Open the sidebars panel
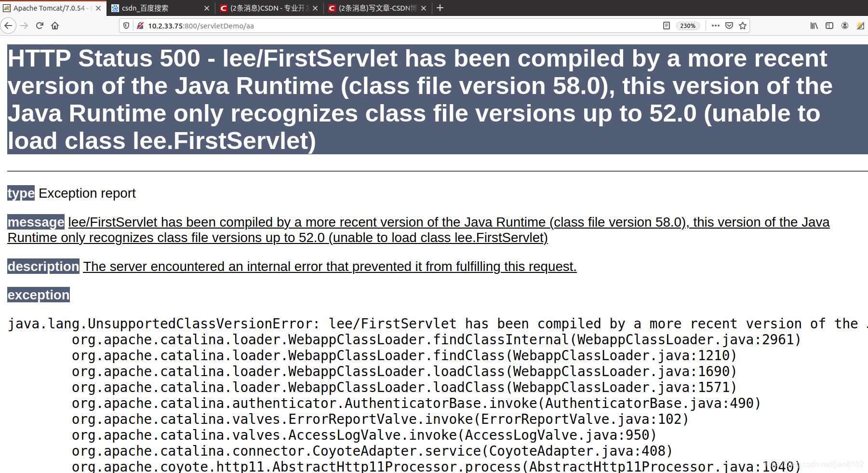The height and width of the screenshot is (473, 868). click(829, 26)
